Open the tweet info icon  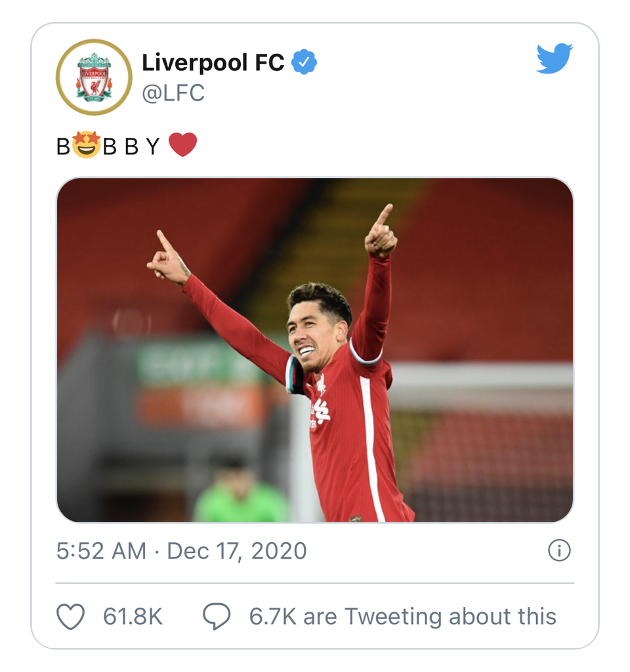click(559, 551)
